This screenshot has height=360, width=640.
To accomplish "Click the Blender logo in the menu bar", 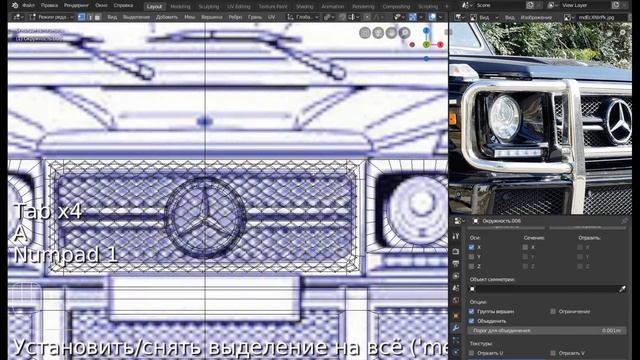I will pyautogui.click(x=15, y=5).
